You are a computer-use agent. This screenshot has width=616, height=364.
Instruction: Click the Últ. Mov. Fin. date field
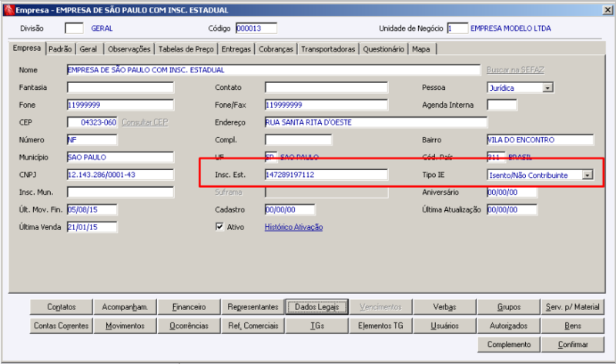92,209
